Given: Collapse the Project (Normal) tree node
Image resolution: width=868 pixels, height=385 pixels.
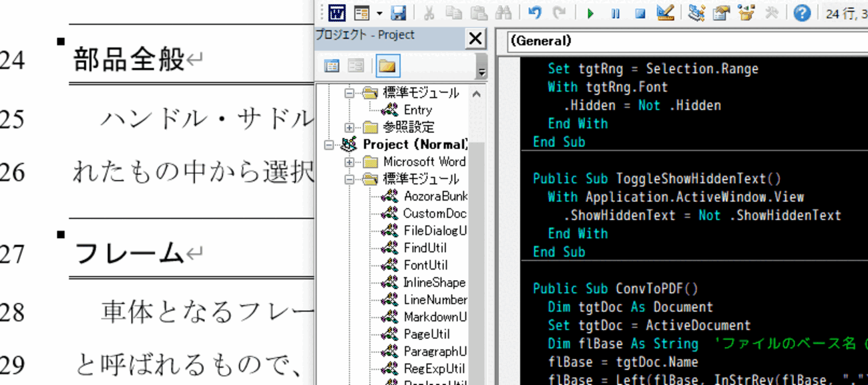Looking at the screenshot, I should point(329,144).
